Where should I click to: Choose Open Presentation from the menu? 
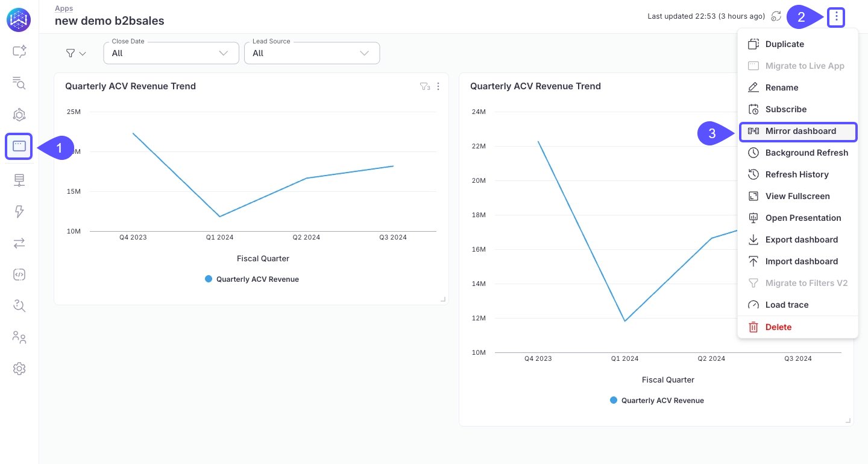[x=797, y=218]
